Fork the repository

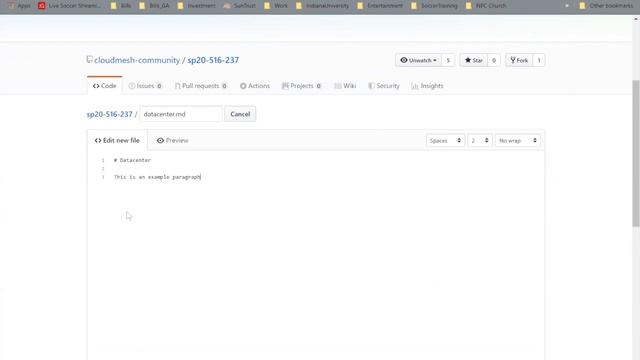click(519, 60)
